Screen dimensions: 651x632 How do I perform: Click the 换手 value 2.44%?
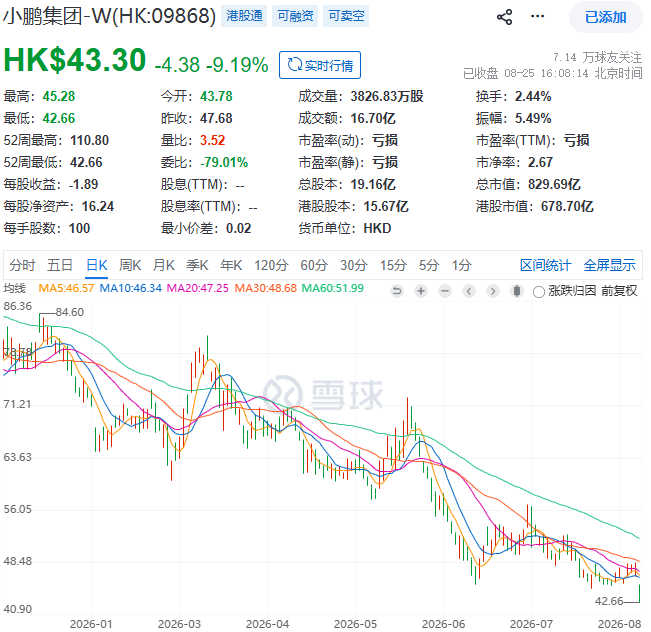[x=533, y=96]
